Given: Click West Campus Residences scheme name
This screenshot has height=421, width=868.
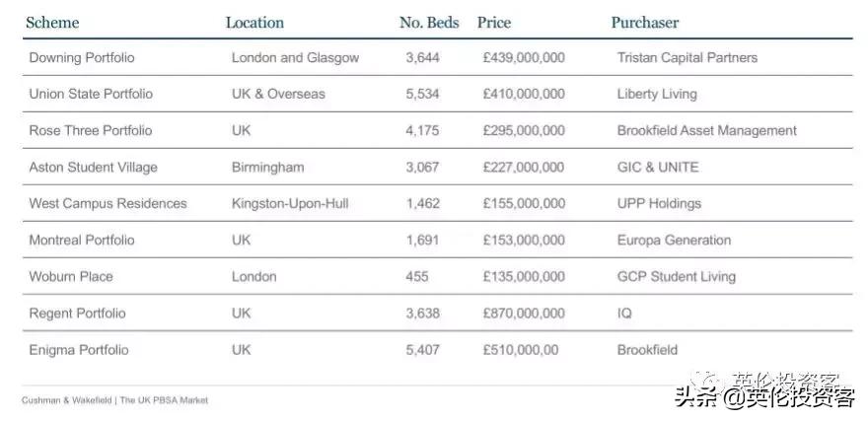Looking at the screenshot, I should (x=108, y=204).
